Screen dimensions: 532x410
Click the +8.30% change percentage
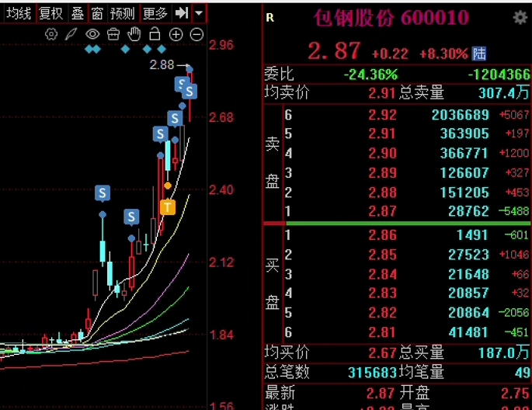(x=443, y=54)
